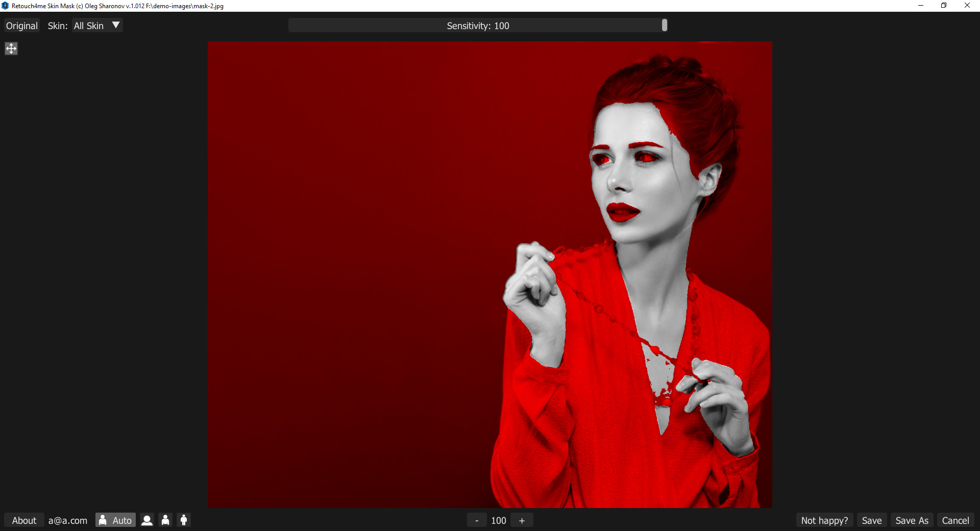
Task: Select the pan/move tool icon
Action: (x=11, y=49)
